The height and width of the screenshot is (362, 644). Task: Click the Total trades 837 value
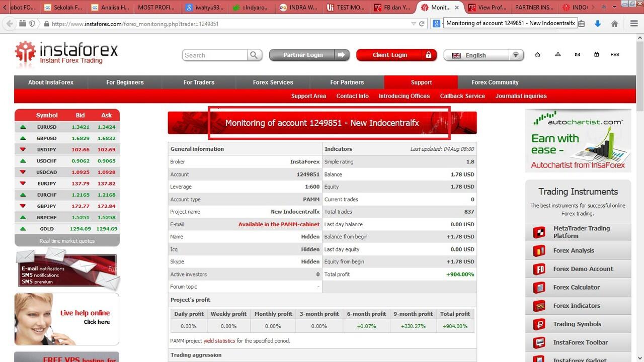pos(469,212)
